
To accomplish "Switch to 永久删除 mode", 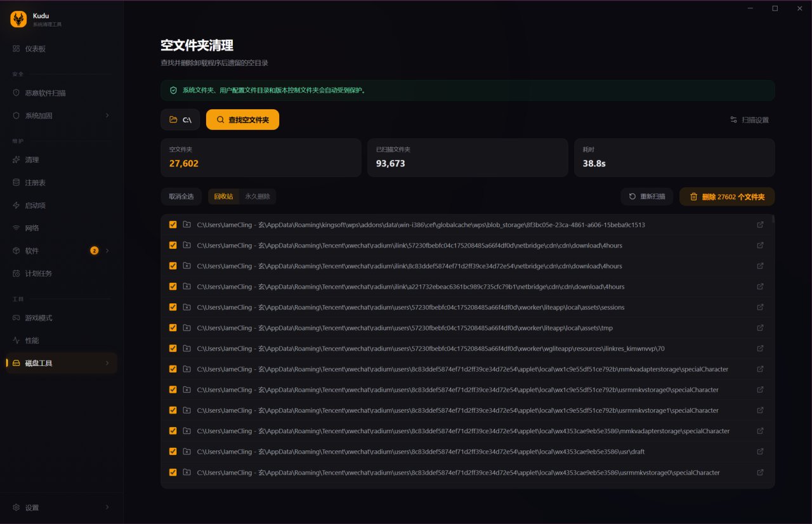I will [258, 197].
